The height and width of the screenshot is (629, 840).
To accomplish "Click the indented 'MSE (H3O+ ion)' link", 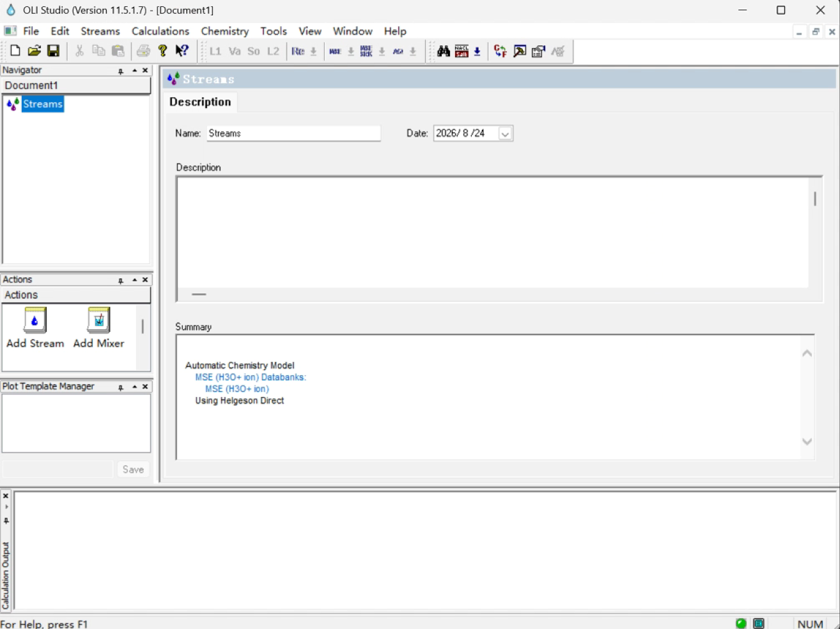I will tap(237, 389).
